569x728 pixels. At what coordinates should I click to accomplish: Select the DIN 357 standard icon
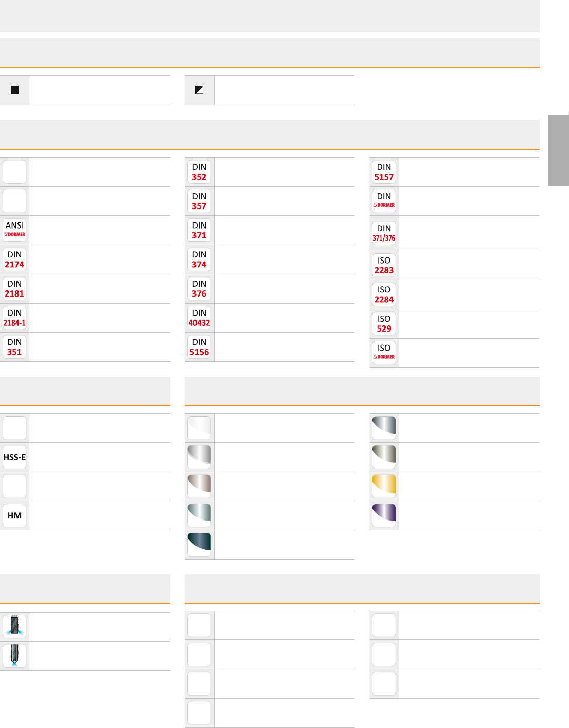click(x=199, y=201)
